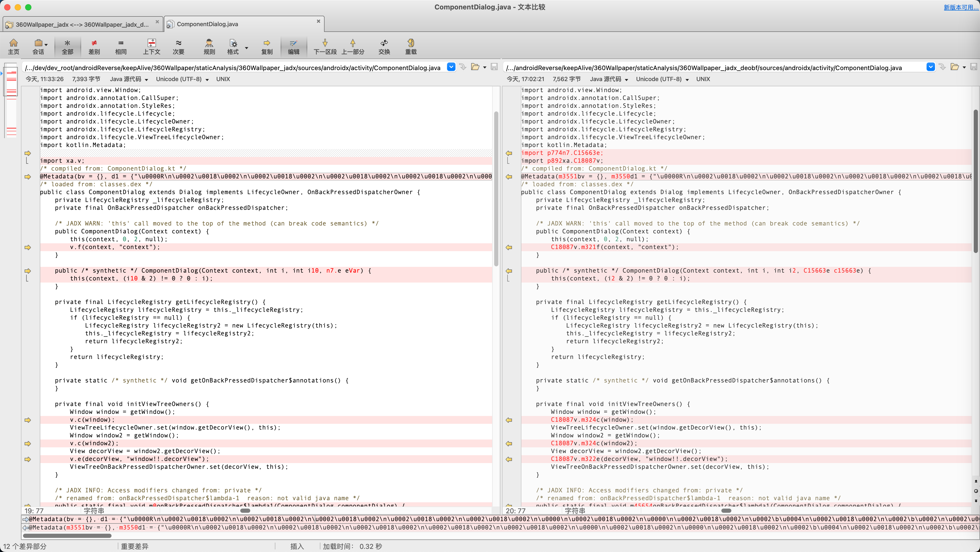Click right pane horizontal scroll thumb
Image resolution: width=980 pixels, height=552 pixels.
[x=726, y=511]
